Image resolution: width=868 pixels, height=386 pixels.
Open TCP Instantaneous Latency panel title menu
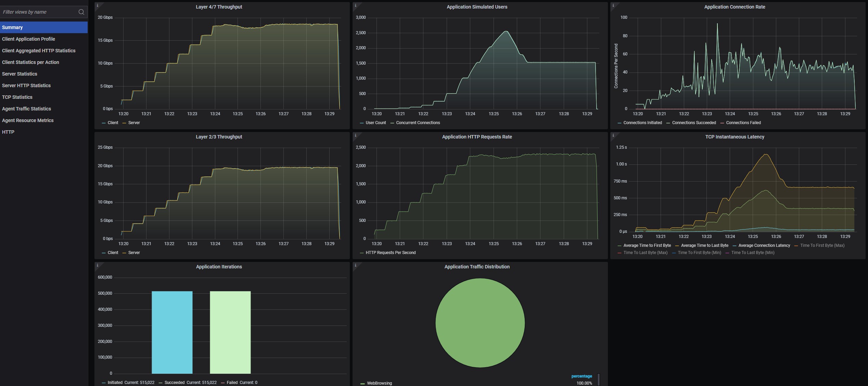735,137
